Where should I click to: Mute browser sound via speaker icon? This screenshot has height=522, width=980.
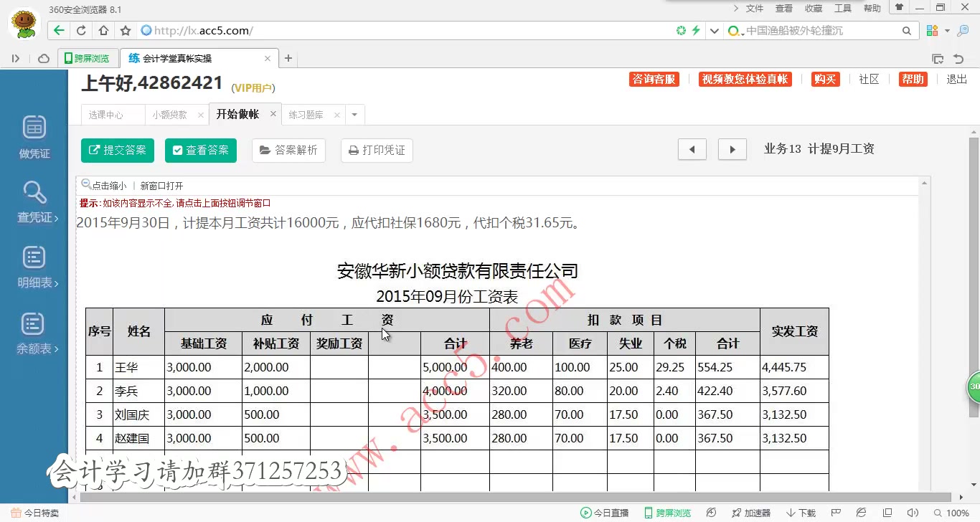[913, 512]
